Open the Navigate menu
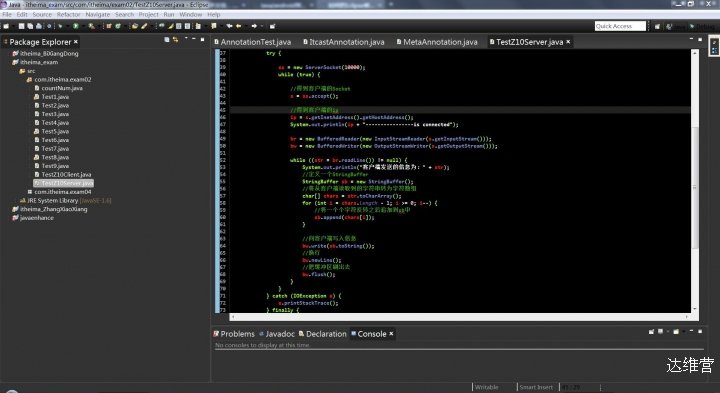720x393 pixels. point(98,15)
